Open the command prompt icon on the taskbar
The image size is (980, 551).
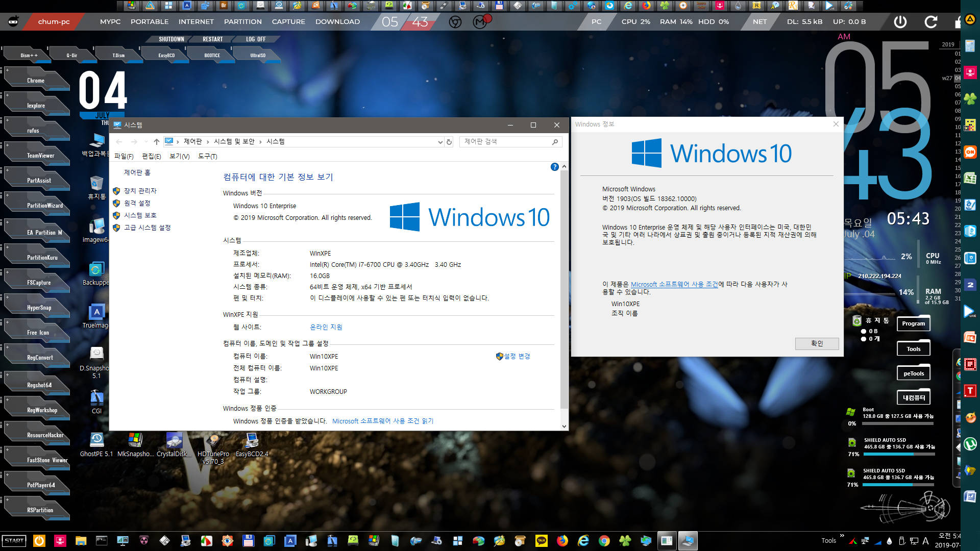pyautogui.click(x=102, y=541)
